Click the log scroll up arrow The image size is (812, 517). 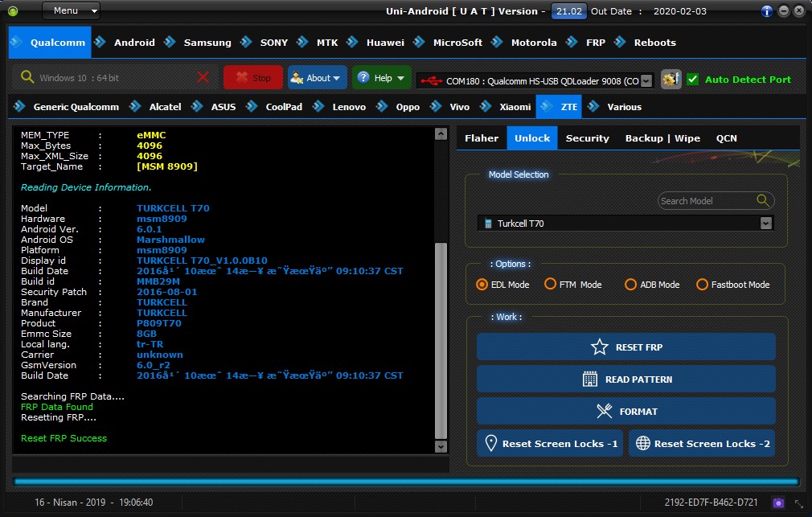pyautogui.click(x=441, y=134)
